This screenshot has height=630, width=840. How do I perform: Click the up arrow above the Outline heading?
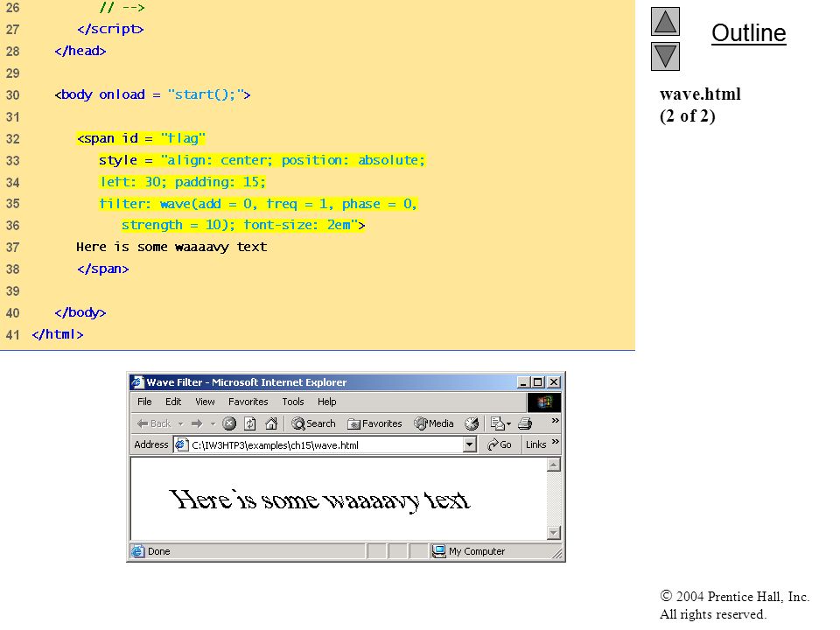[x=665, y=21]
